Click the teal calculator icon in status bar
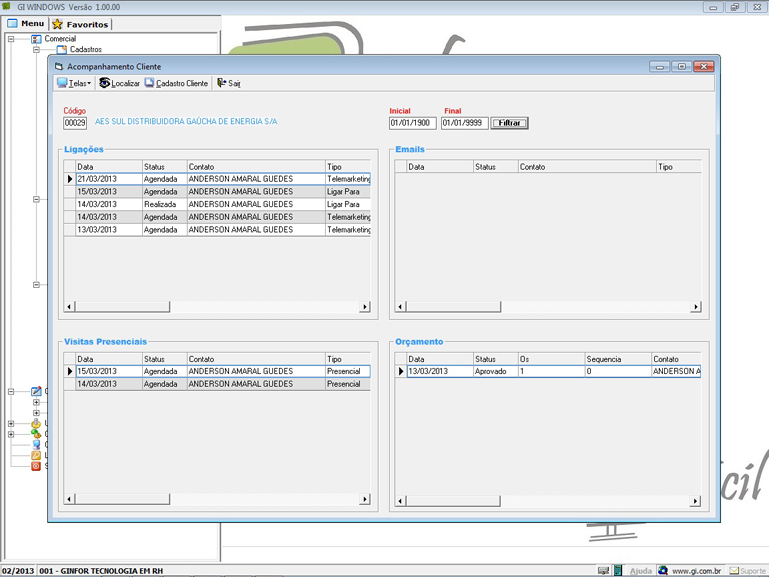Screen dimensions: 769x577 618,571
